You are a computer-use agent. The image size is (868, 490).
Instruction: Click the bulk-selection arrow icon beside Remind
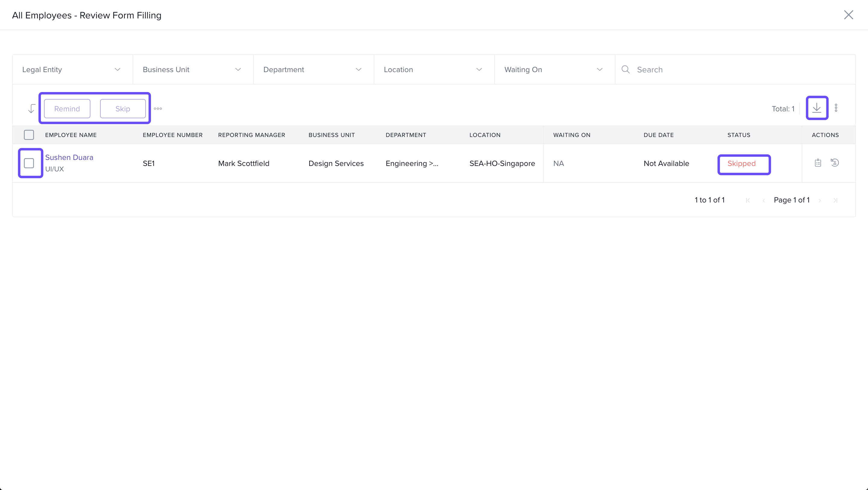click(x=31, y=109)
